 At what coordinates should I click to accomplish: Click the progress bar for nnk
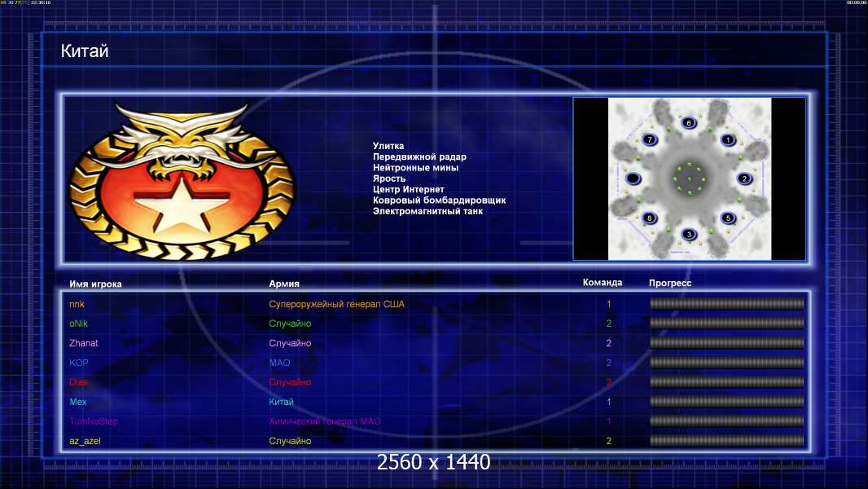pos(727,303)
